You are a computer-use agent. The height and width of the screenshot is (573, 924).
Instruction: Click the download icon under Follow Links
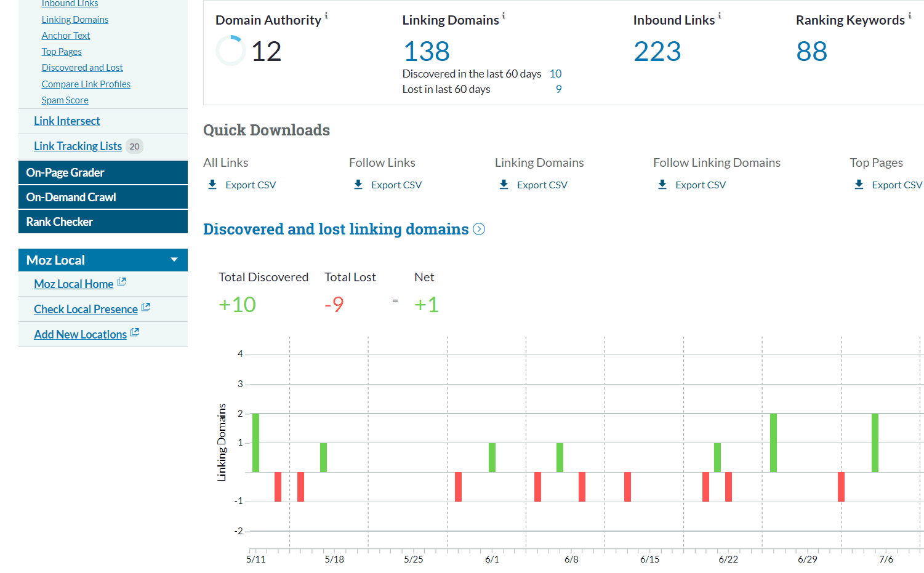358,184
